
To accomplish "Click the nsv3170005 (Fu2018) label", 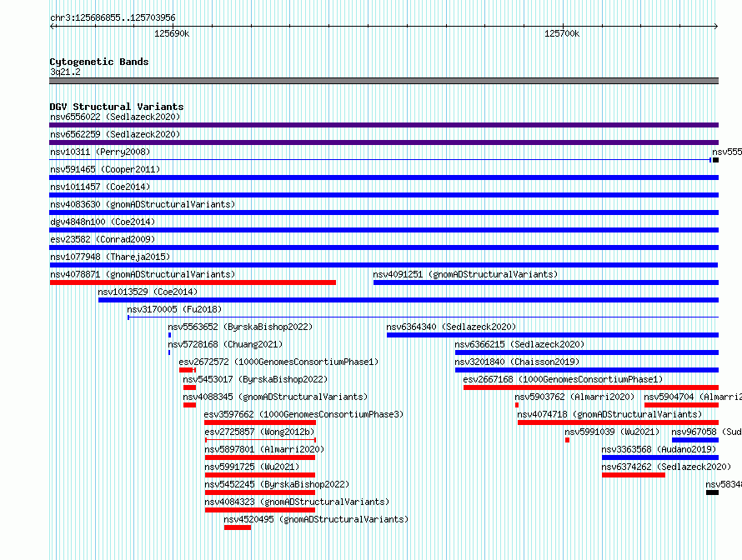I will [174, 309].
